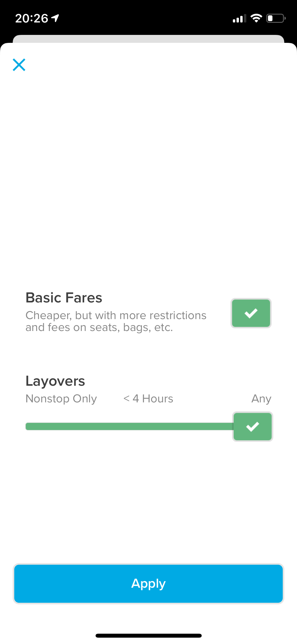This screenshot has width=297, height=644.
Task: Tap the cellular signal bars icon
Action: coord(239,19)
